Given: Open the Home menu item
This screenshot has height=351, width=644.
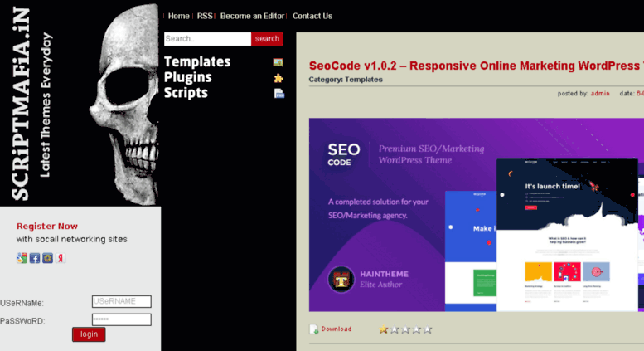Looking at the screenshot, I should (x=179, y=16).
